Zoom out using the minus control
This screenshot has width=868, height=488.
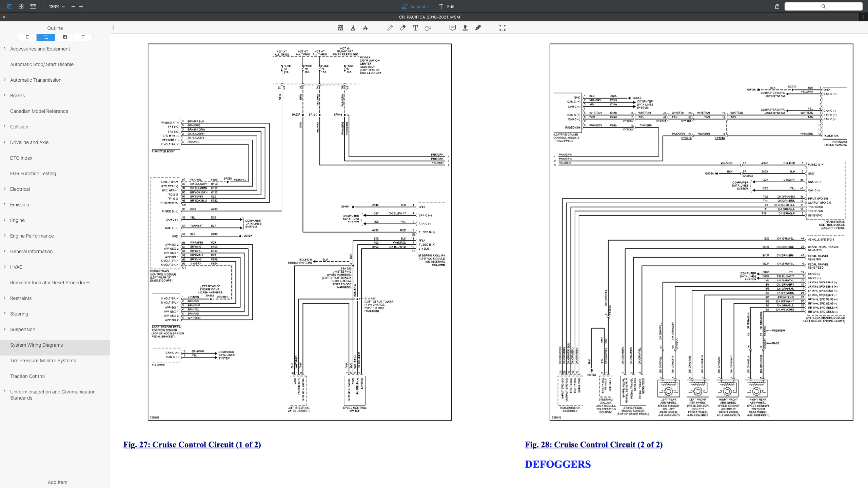[x=73, y=6]
